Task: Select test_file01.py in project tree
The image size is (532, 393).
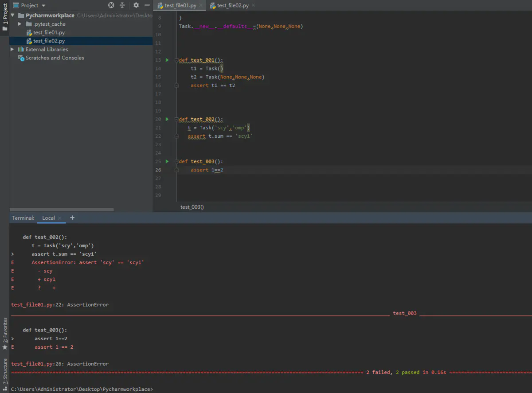Action: [49, 32]
